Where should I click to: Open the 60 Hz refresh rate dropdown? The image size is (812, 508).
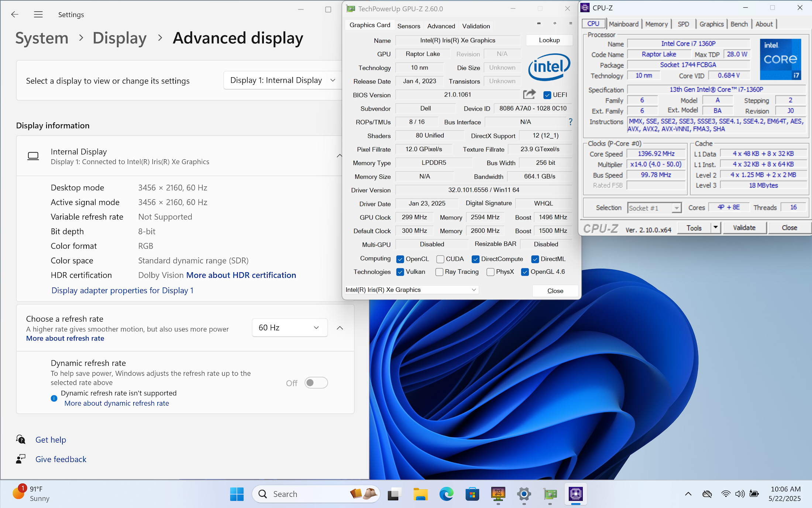[290, 328]
